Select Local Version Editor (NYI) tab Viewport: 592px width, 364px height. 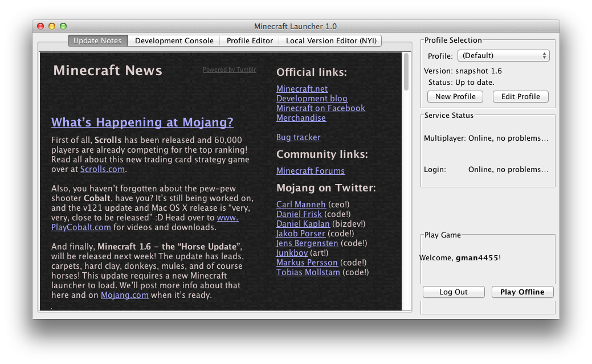330,41
